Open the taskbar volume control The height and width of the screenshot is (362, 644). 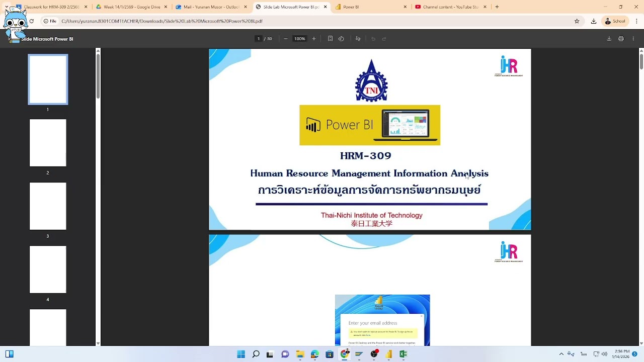[x=604, y=354]
